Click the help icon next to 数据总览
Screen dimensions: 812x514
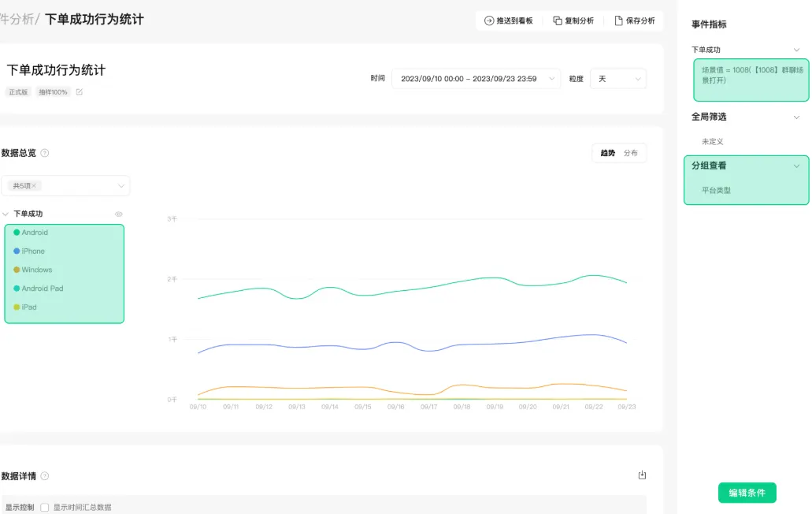(x=45, y=153)
